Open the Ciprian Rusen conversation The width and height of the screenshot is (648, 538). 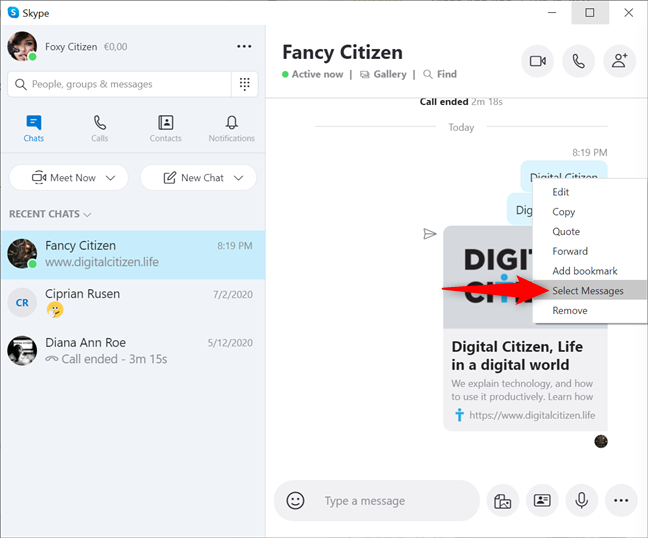[x=133, y=302]
